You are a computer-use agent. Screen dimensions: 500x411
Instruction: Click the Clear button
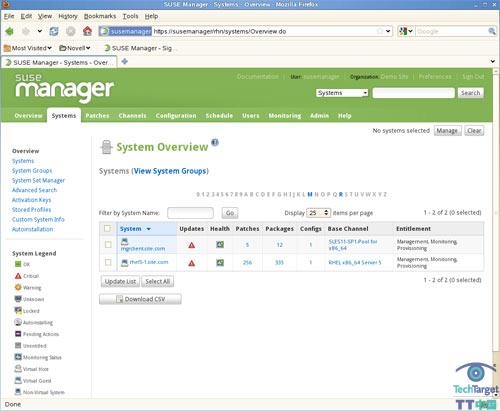[474, 131]
